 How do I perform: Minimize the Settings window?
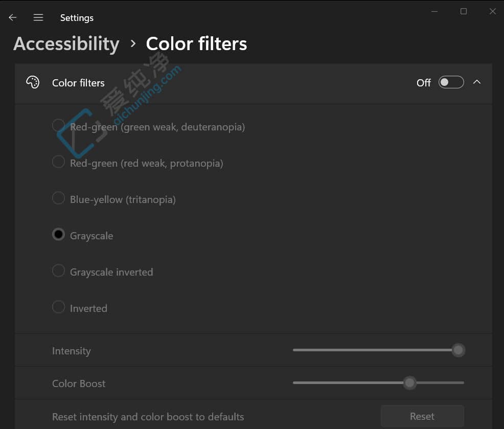point(434,11)
